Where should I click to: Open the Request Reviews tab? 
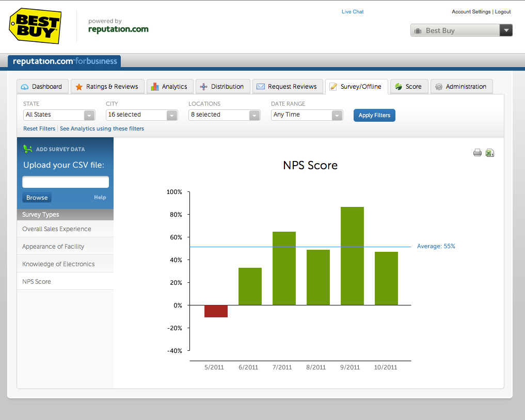[288, 87]
